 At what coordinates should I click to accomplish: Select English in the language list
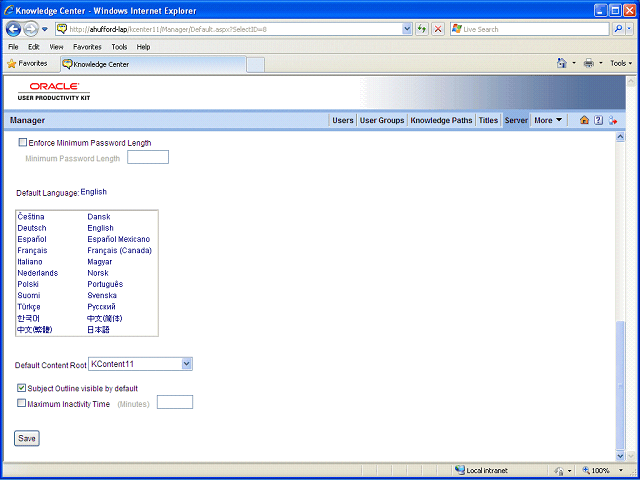(x=100, y=228)
